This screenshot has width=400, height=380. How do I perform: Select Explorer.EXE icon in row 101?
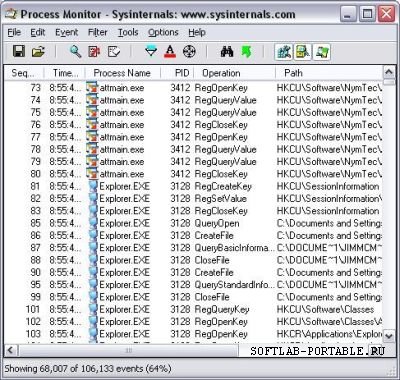[93, 310]
